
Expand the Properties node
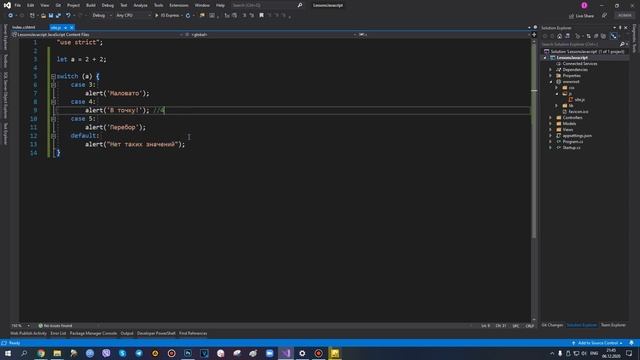coord(550,76)
